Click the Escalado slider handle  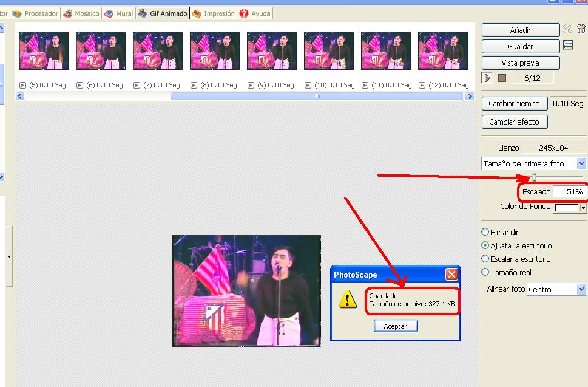click(535, 177)
